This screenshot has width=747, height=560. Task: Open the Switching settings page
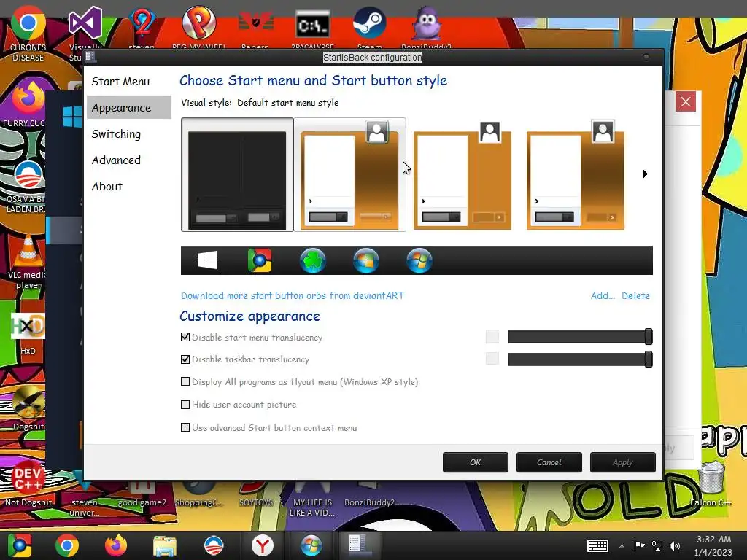(116, 134)
